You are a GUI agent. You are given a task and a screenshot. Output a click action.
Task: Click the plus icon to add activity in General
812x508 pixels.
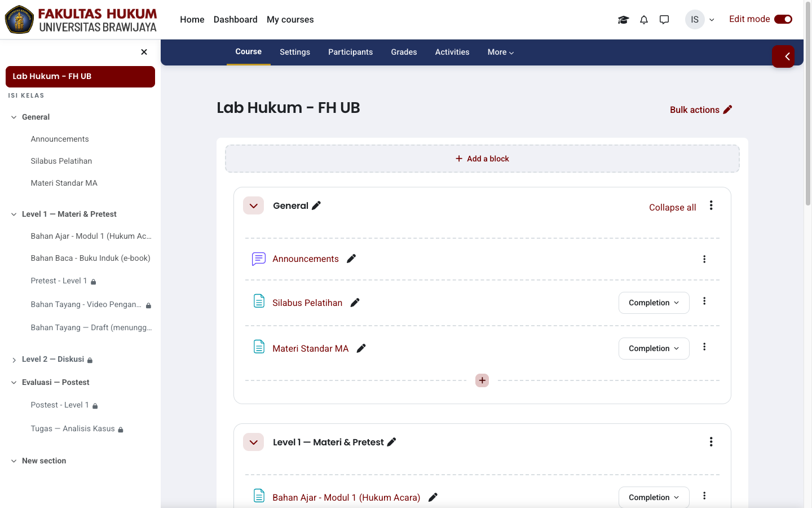482,380
